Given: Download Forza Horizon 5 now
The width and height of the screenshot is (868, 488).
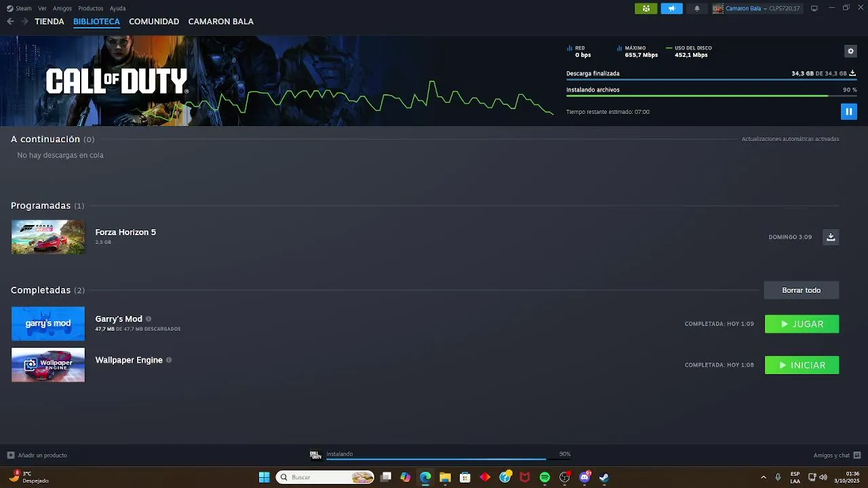Looking at the screenshot, I should coord(831,237).
